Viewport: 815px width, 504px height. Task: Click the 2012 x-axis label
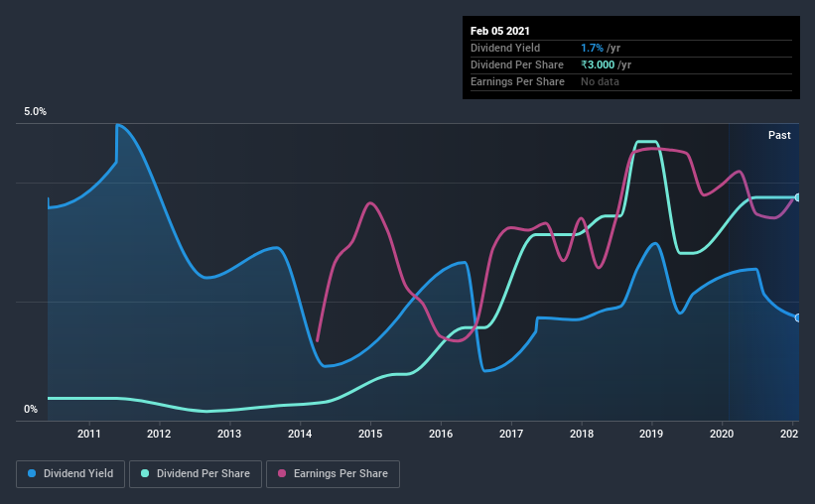[x=159, y=434]
